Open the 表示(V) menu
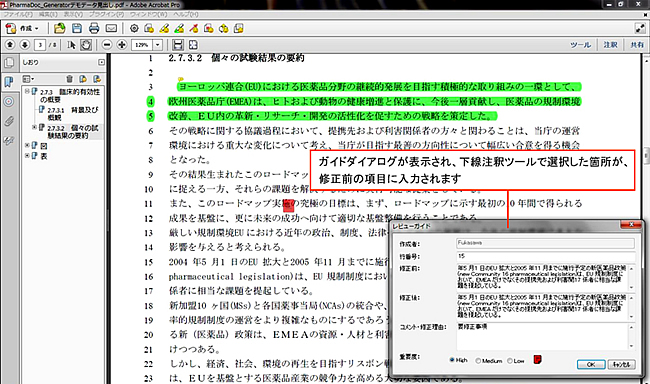Viewport: 650px width, 384px height. (73, 14)
